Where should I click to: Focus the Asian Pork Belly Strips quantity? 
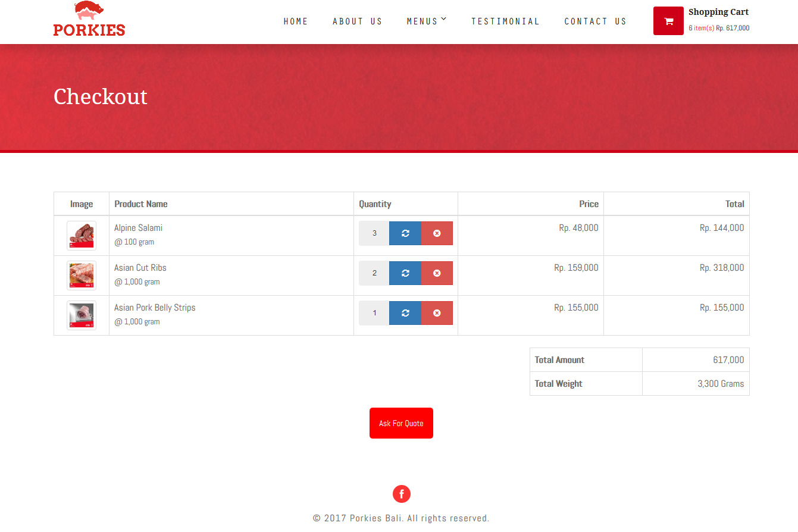click(374, 313)
